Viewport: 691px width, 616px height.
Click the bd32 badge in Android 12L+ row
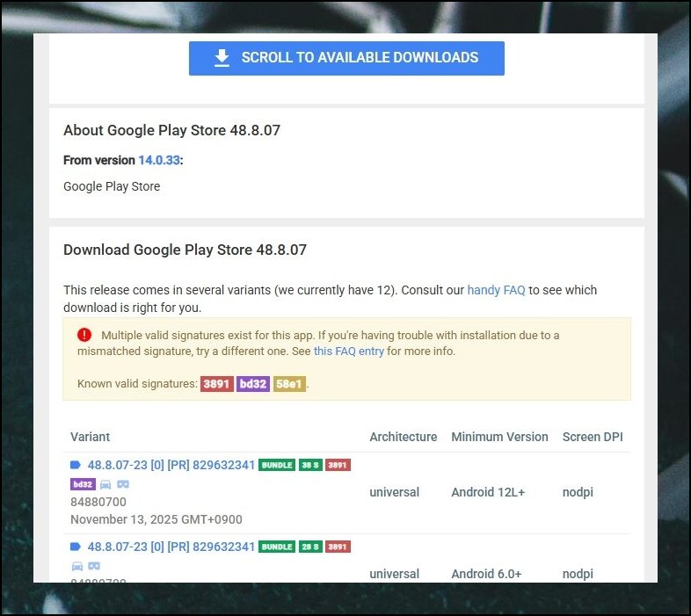[83, 484]
